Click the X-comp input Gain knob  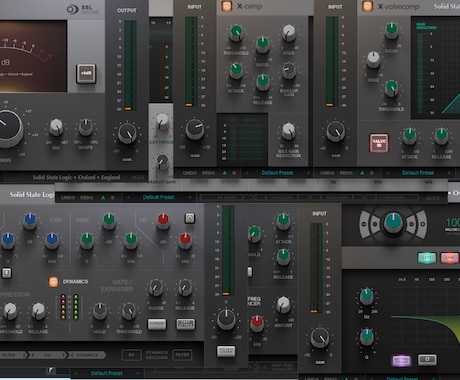(x=195, y=129)
